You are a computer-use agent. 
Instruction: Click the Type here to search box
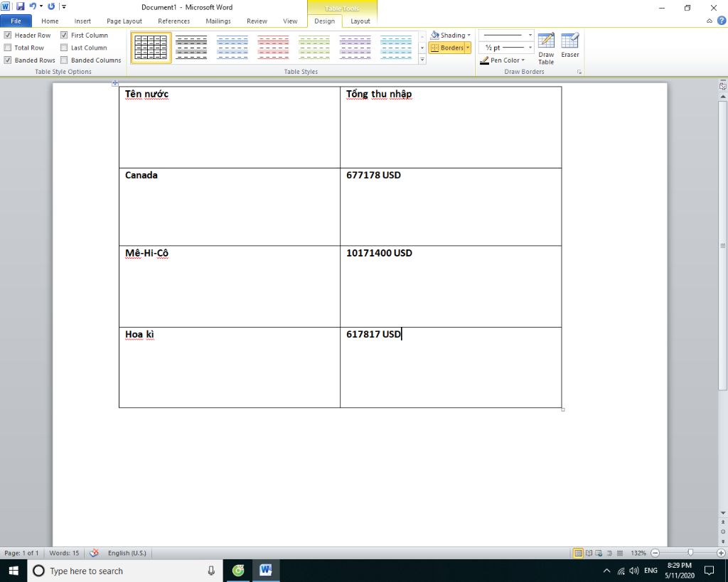(125, 571)
